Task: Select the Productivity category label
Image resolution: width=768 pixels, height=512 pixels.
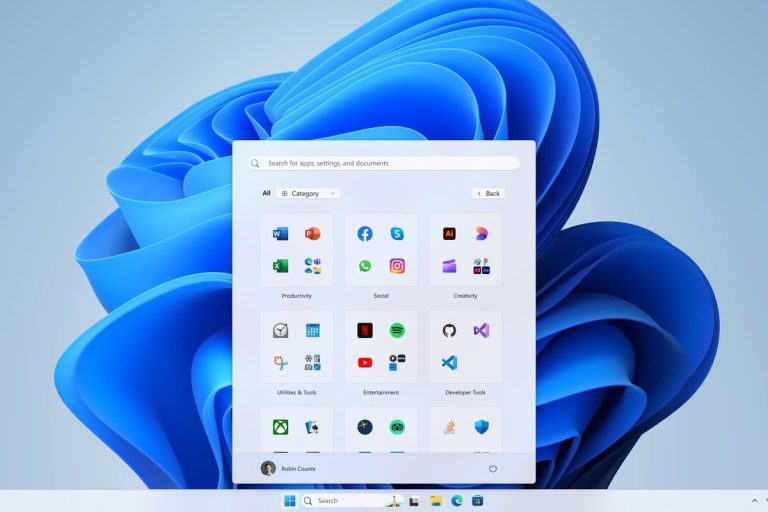Action: (296, 296)
